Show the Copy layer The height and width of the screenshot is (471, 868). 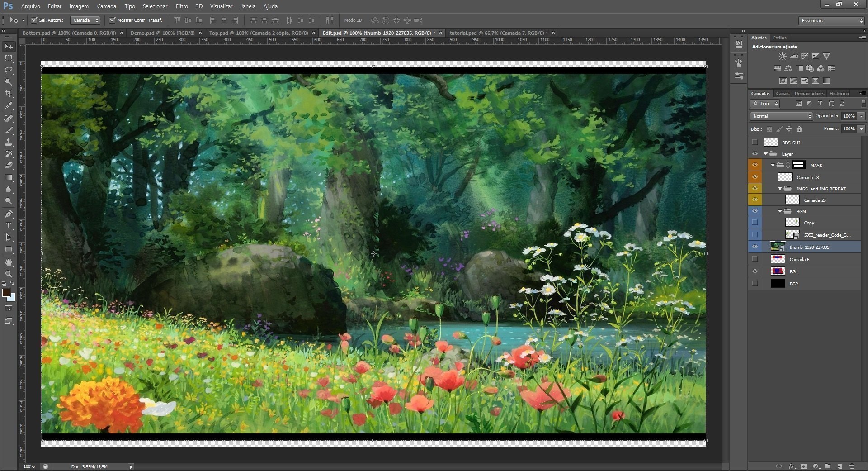755,223
